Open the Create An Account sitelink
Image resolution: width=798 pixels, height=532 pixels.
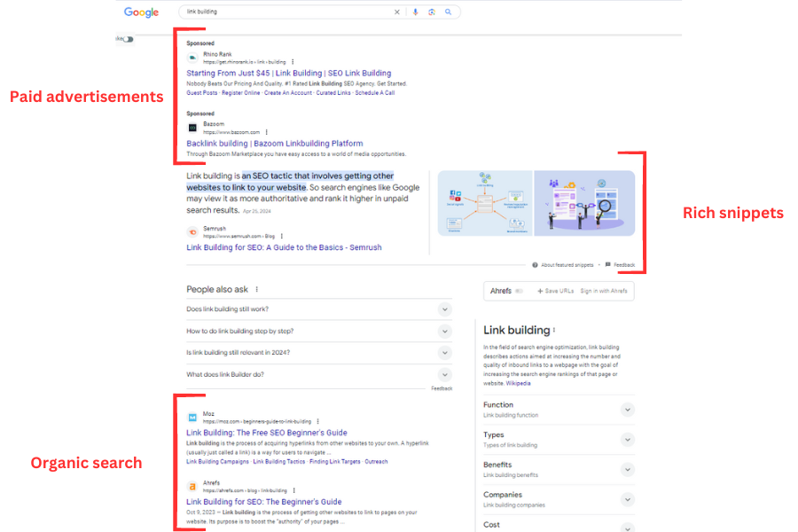pos(288,92)
